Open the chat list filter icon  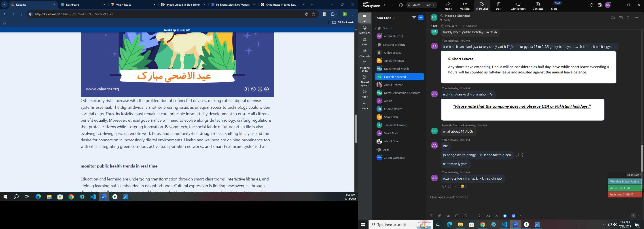[x=414, y=18]
